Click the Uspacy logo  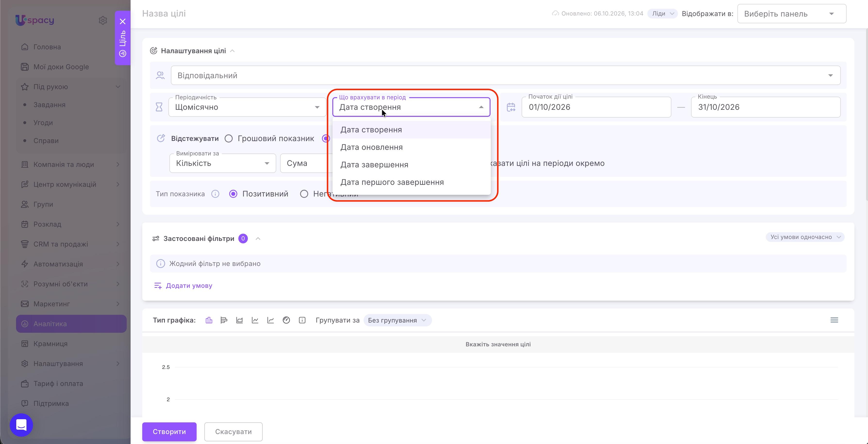tap(35, 20)
